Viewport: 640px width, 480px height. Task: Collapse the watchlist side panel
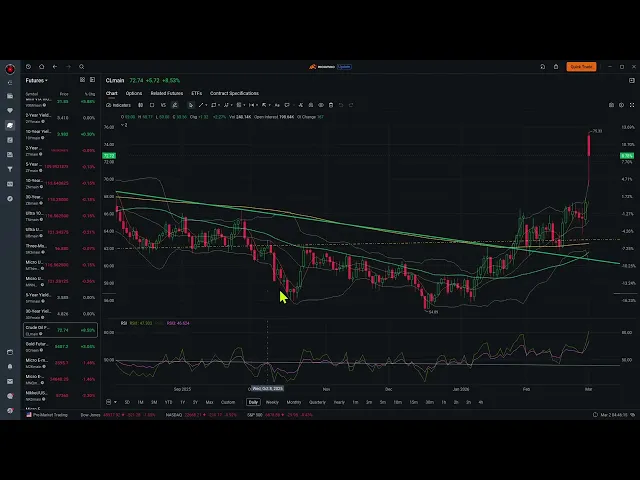pos(92,80)
